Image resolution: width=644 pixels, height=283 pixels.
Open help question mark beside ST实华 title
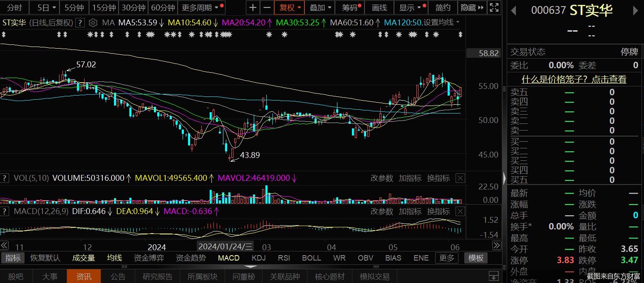point(80,22)
